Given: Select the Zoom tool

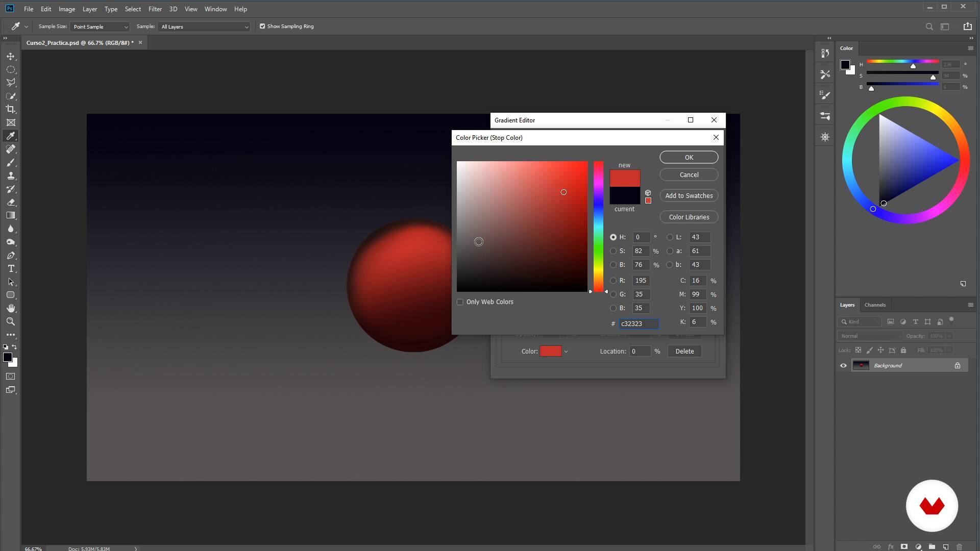Looking at the screenshot, I should (11, 321).
